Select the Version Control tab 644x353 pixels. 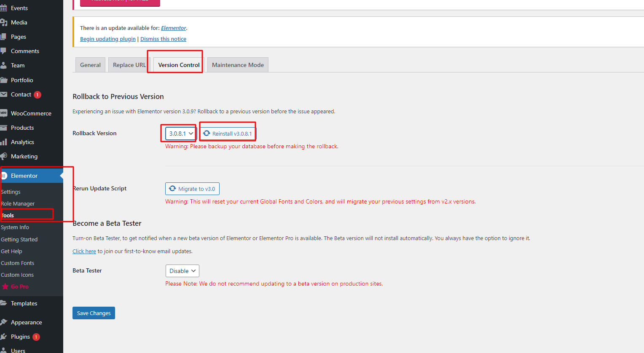pos(179,65)
